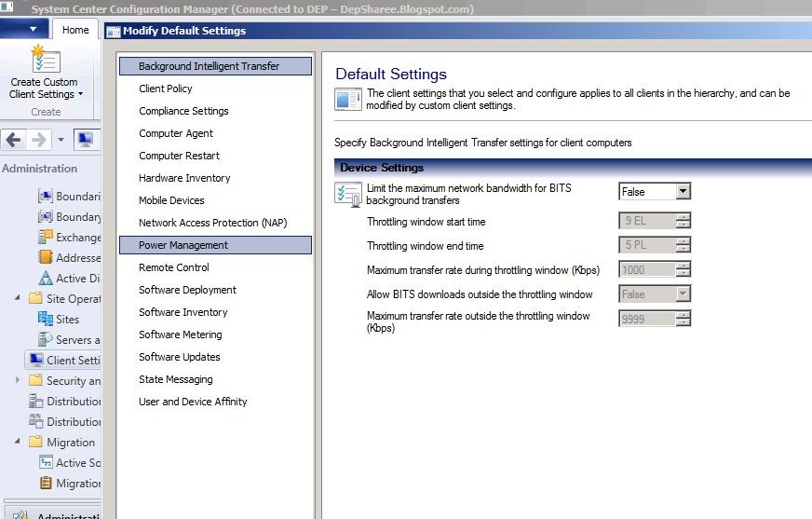Screen dimensions: 812x519
Task: Increase the Throttling window start time
Action: pyautogui.click(x=683, y=217)
